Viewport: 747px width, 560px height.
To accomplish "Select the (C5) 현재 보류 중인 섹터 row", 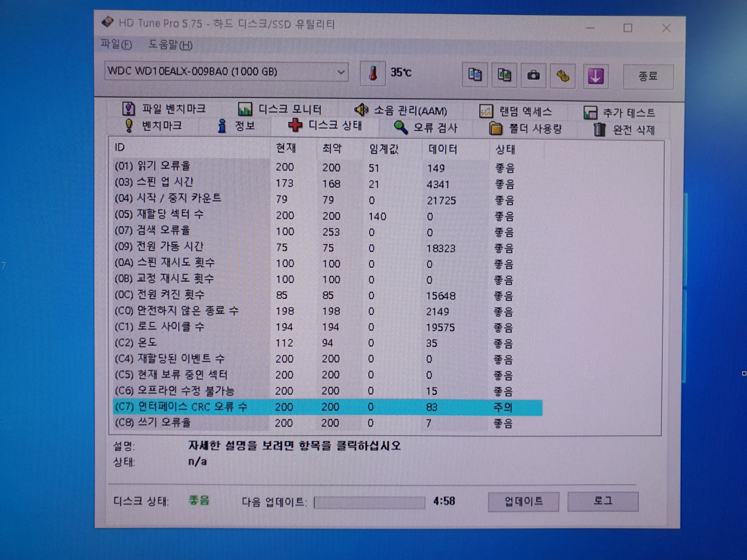I will (328, 375).
